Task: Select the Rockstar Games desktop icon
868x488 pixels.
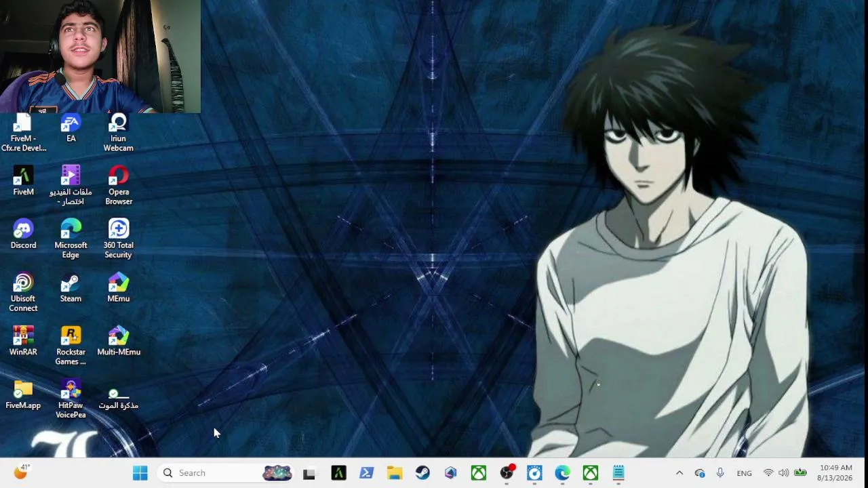Action: tap(71, 346)
